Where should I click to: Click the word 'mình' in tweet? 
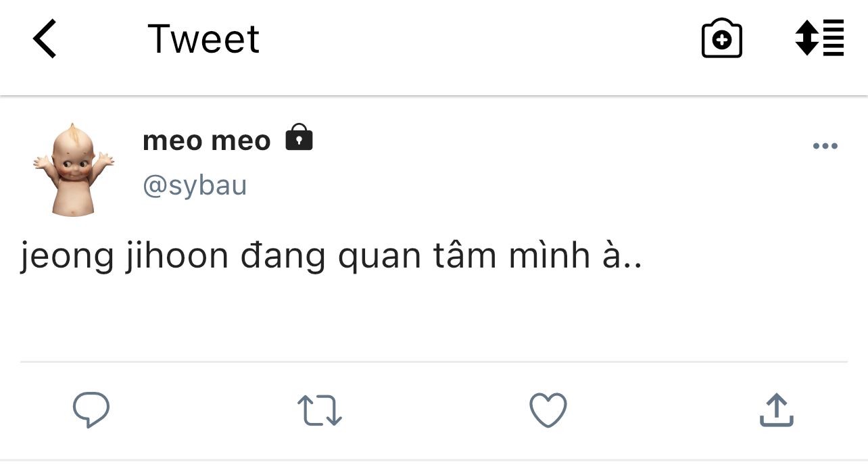pos(544,257)
